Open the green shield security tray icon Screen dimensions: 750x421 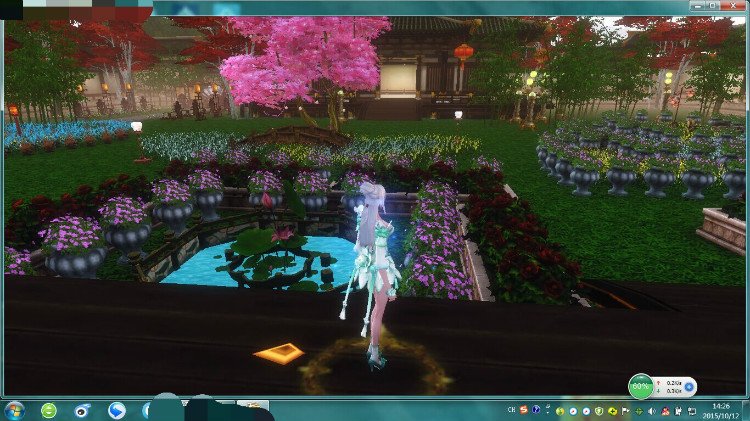(599, 411)
